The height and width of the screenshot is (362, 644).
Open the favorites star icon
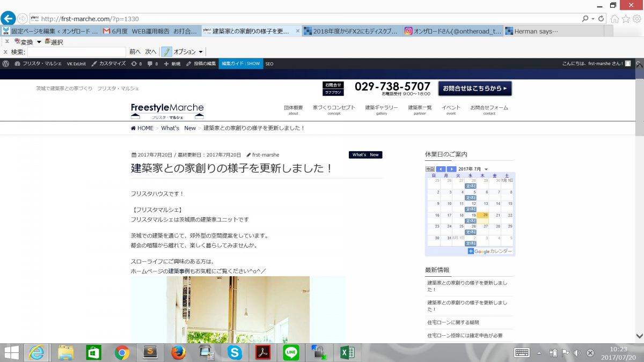tap(625, 19)
